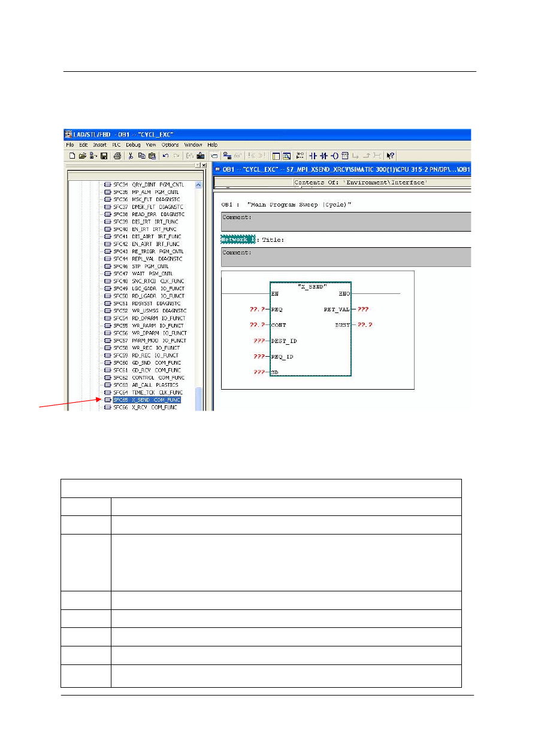Screen dimensions: 535x756
Task: Click the Cut scissors icon
Action: [x=131, y=156]
